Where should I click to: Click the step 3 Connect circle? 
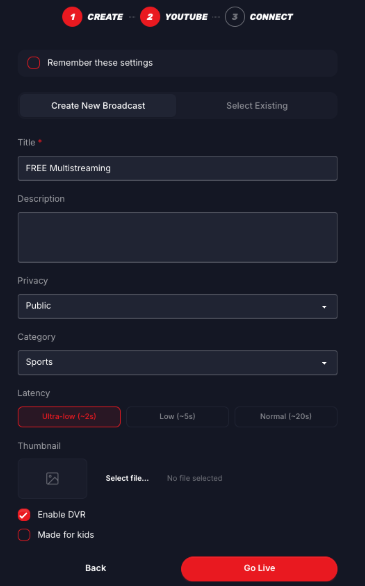235,17
